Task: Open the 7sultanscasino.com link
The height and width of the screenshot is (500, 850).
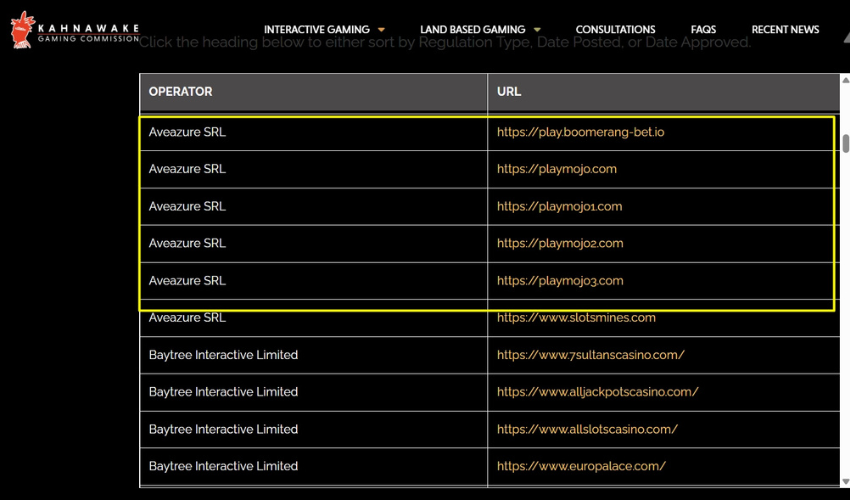Action: pyautogui.click(x=590, y=355)
